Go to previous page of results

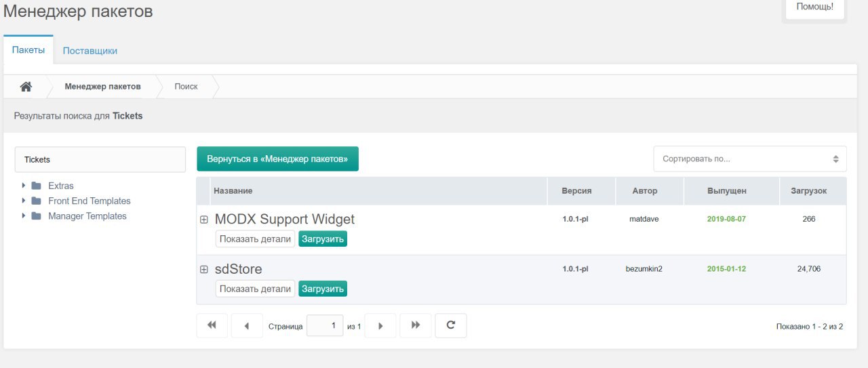(247, 325)
